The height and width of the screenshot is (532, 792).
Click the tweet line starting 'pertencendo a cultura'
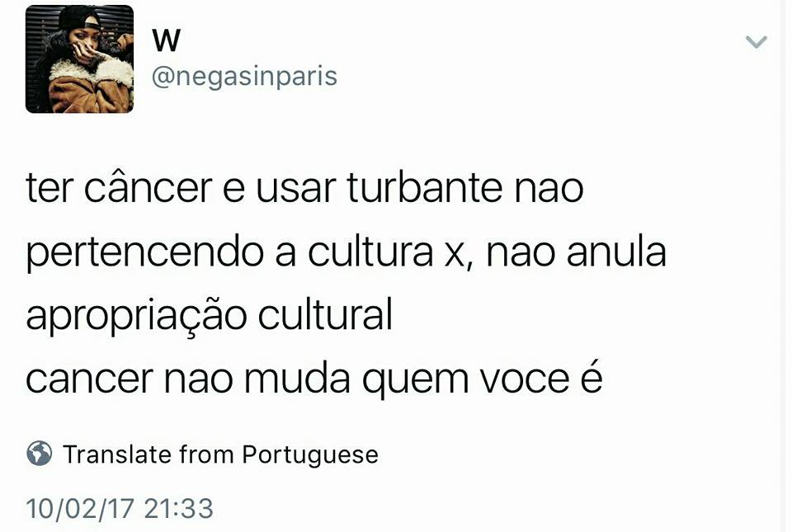(x=346, y=252)
